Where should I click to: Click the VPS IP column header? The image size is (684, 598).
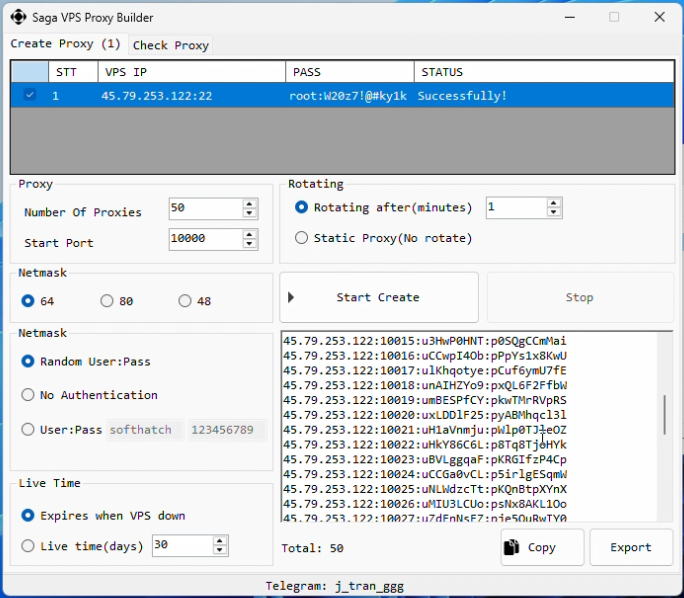point(192,72)
